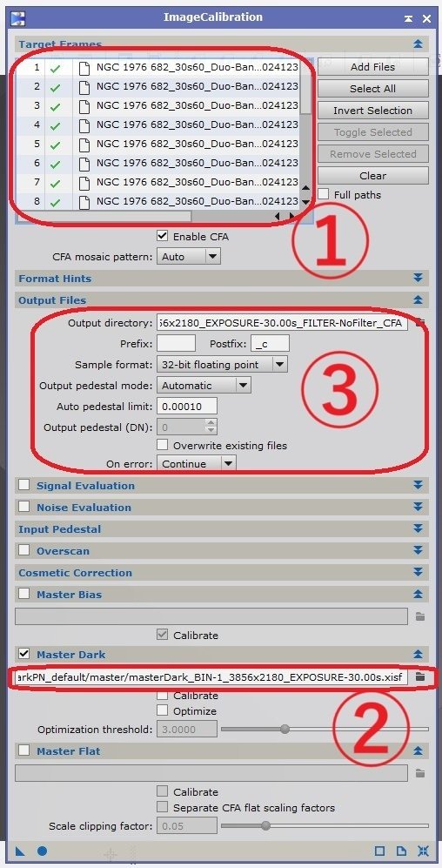442x868 pixels.
Task: Check Overwrite existing files
Action: click(x=162, y=445)
